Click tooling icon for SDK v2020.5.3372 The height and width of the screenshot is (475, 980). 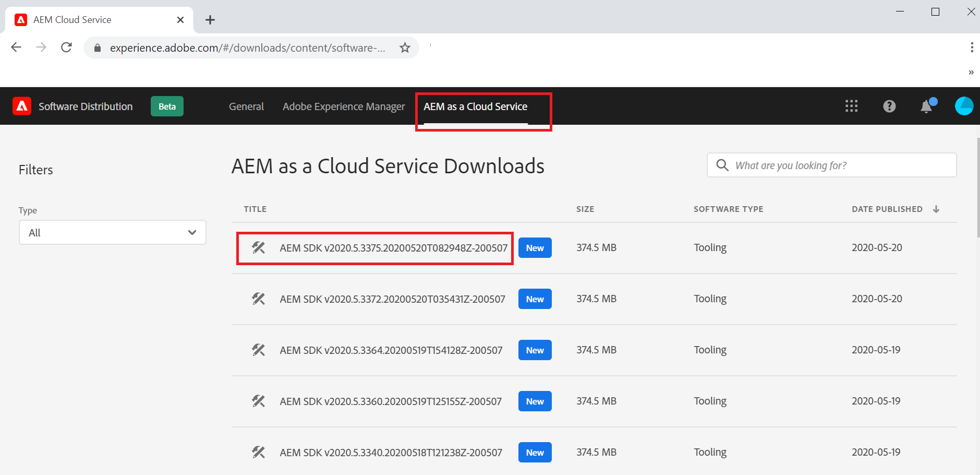pos(259,299)
